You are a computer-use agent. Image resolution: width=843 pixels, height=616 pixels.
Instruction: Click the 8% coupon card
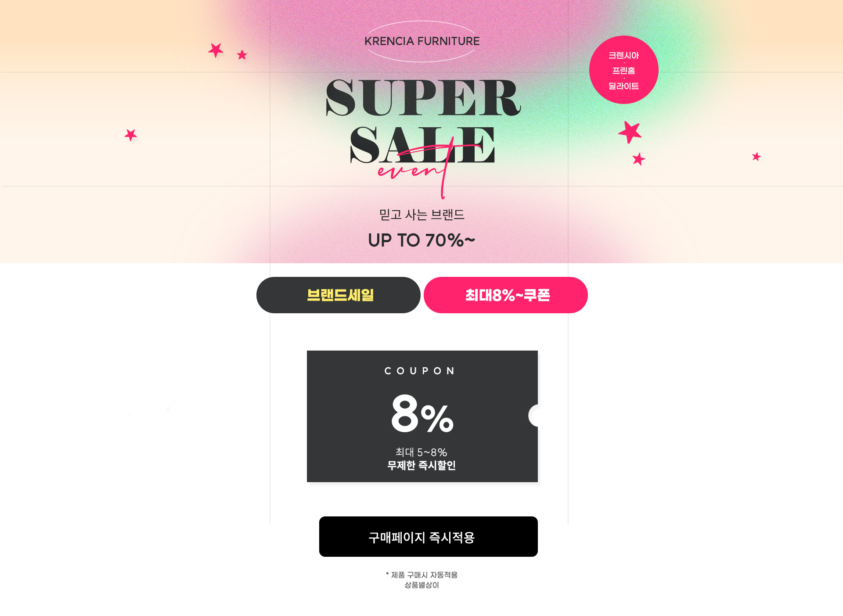click(422, 416)
